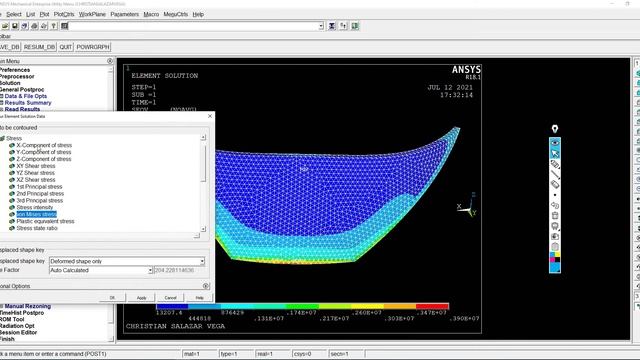
Task: Click the save database floppy icon
Action: 15,26
